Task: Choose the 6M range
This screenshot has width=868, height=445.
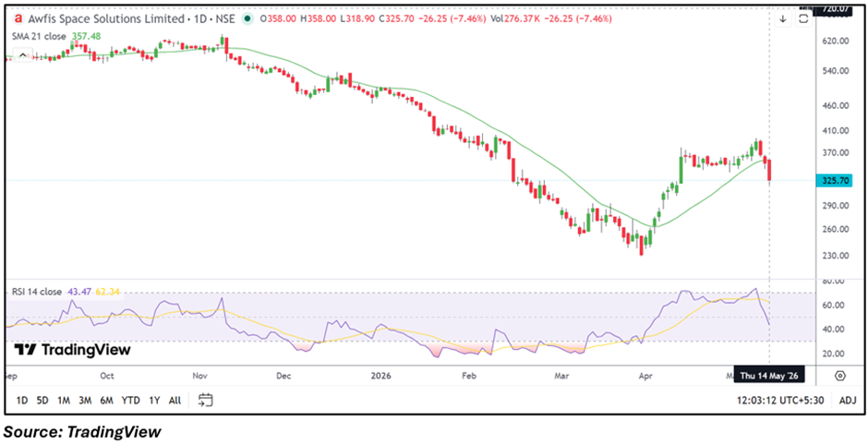Action: (107, 400)
